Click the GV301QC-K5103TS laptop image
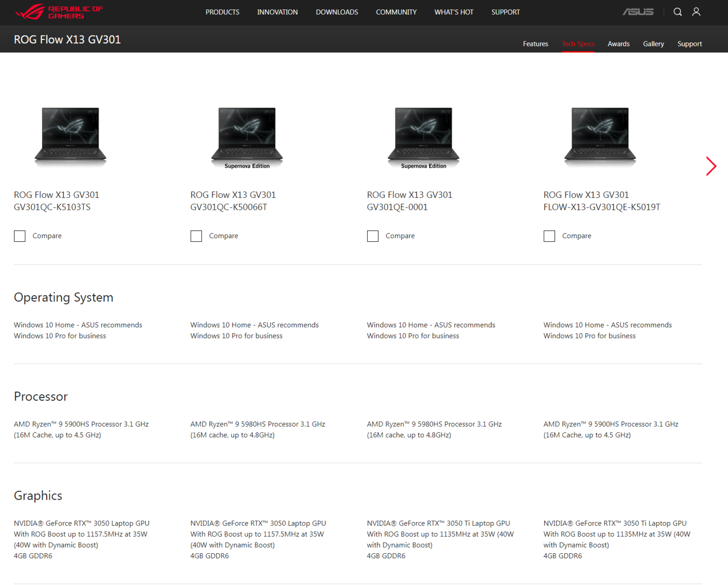The height and width of the screenshot is (585, 728). [71, 136]
